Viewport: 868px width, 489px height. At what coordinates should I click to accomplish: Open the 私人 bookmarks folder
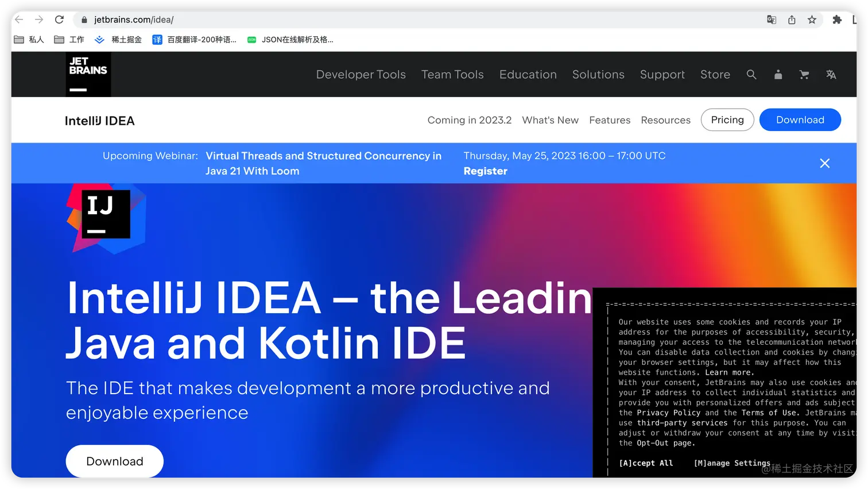29,40
